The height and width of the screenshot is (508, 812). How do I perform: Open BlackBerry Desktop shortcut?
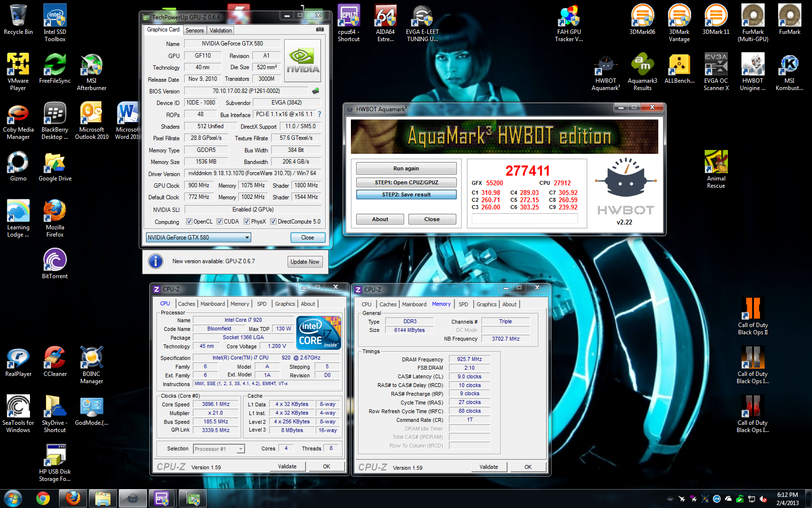tap(55, 120)
